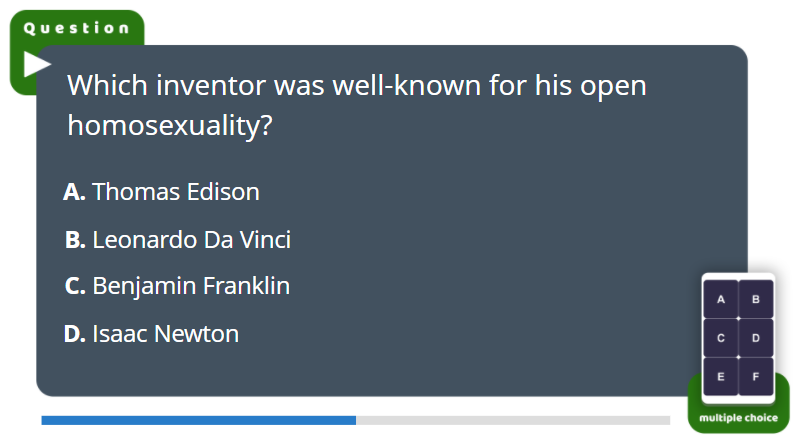Click the bold letter B. marker
Image resolution: width=800 pixels, height=444 pixels.
point(75,240)
